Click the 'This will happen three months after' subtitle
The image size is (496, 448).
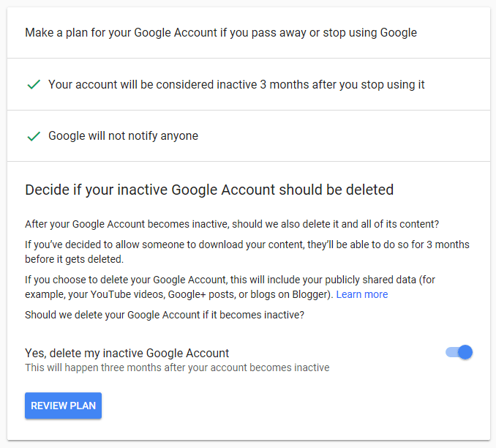point(177,367)
